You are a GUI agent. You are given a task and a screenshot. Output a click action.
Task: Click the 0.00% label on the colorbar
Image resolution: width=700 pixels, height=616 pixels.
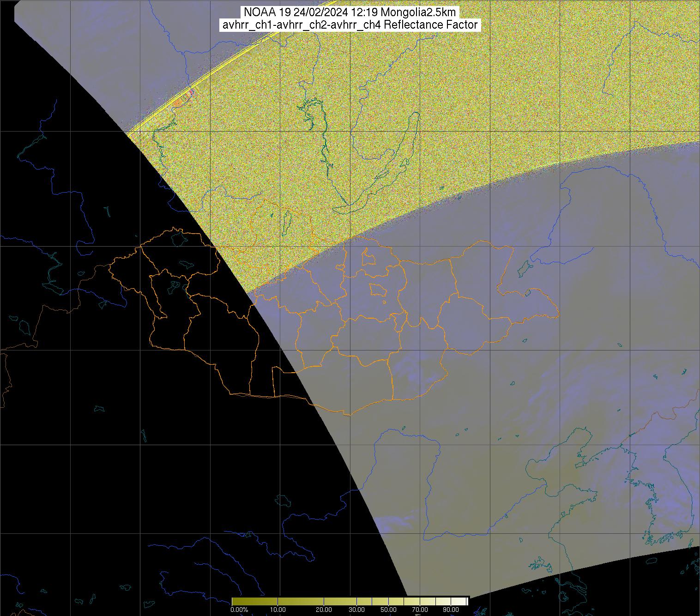click(x=239, y=610)
